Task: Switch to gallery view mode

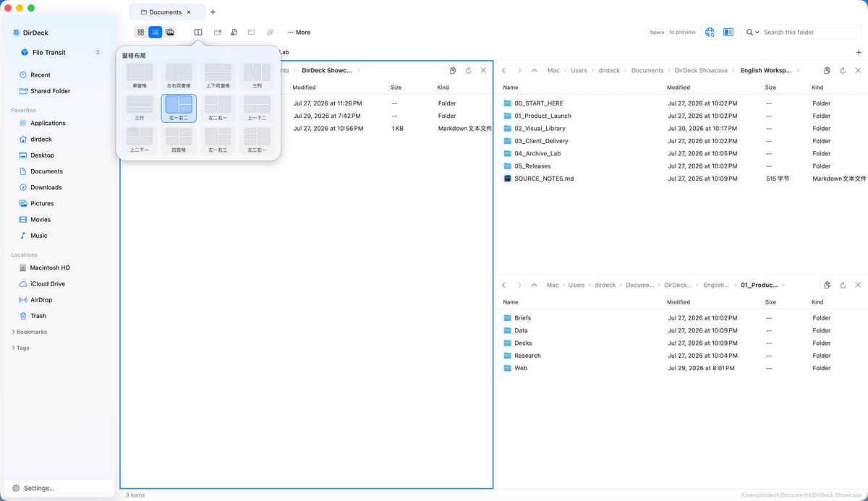Action: [x=170, y=33]
